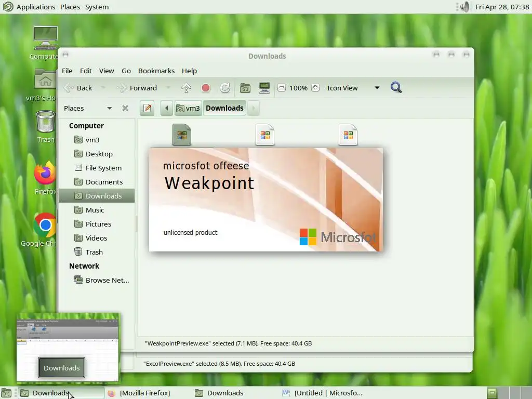Select Music in the sidebar
Image resolution: width=532 pixels, height=399 pixels.
(x=97, y=210)
